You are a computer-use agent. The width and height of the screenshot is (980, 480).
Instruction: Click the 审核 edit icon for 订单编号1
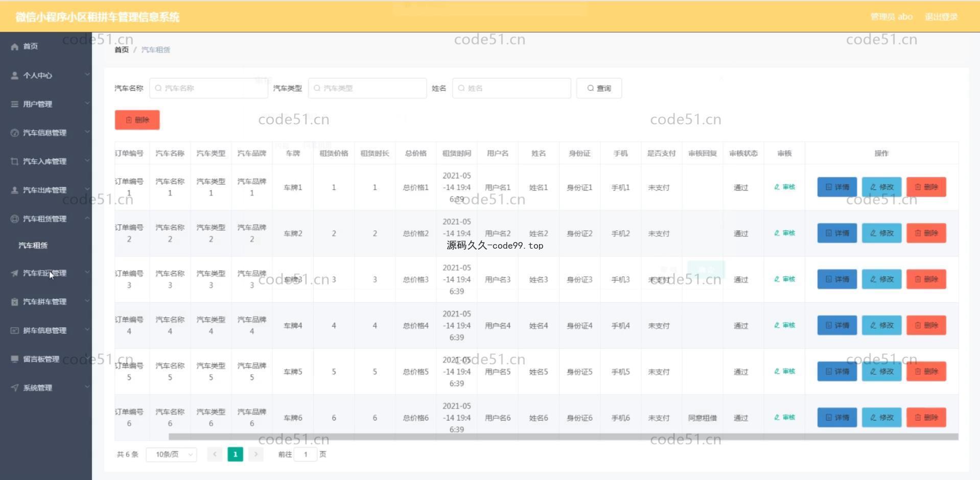point(777,187)
